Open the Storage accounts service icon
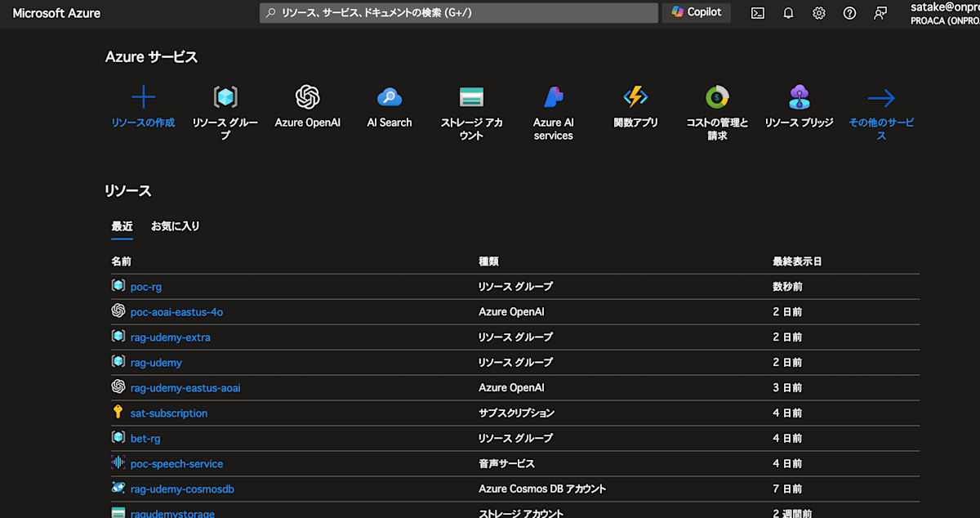This screenshot has height=518, width=980. pyautogui.click(x=471, y=97)
